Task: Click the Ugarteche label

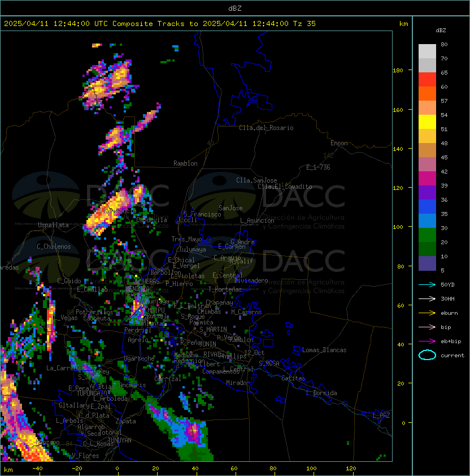Action: pyautogui.click(x=140, y=358)
